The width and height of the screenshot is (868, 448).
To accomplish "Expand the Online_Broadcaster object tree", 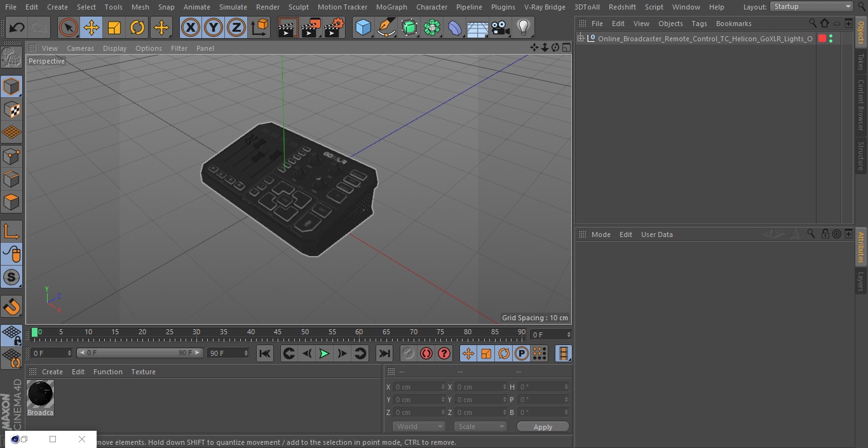I will pos(580,39).
